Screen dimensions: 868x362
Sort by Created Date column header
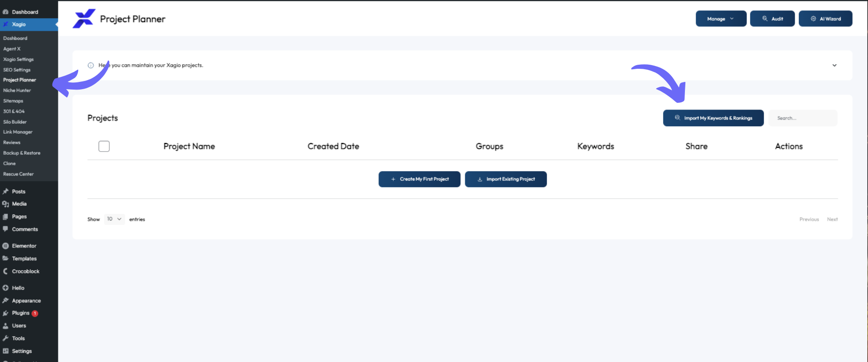pos(333,146)
